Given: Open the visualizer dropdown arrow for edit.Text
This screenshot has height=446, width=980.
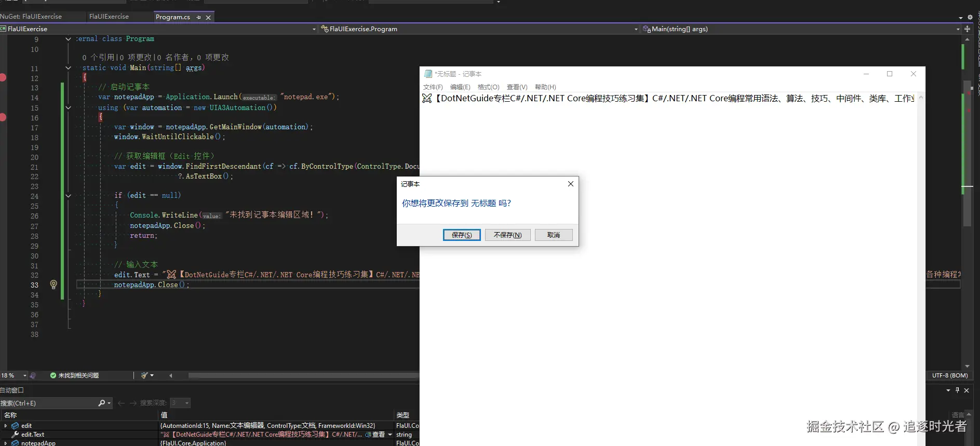Looking at the screenshot, I should pyautogui.click(x=390, y=435).
